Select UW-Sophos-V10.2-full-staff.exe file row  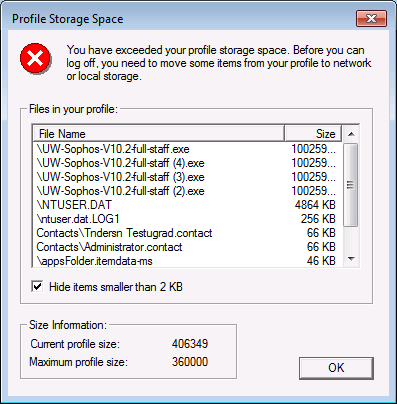188,149
